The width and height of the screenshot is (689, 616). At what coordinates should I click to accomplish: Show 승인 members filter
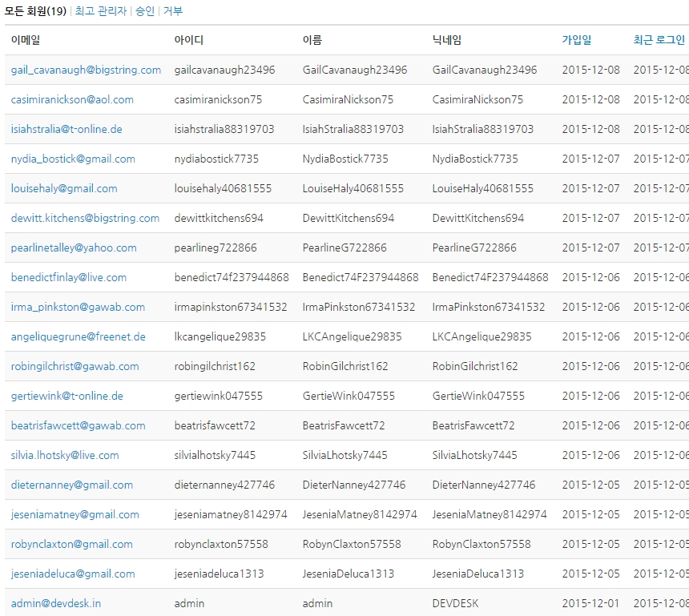145,11
